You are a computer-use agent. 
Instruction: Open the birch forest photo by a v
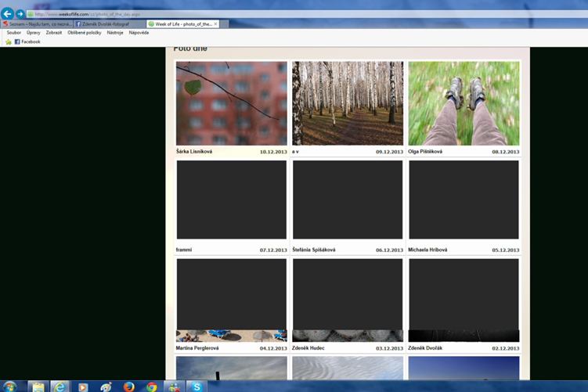pos(348,103)
